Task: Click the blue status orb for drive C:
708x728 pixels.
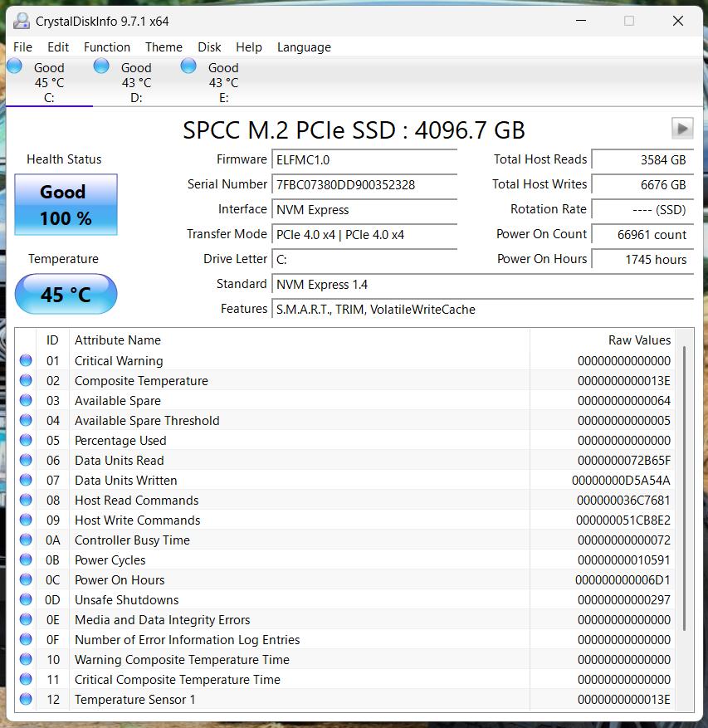Action: click(14, 66)
